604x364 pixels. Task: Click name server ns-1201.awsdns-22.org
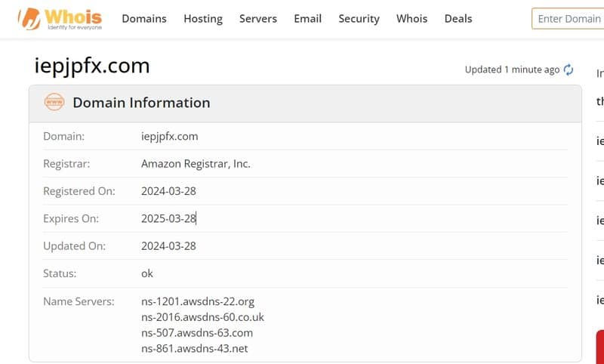pos(198,301)
